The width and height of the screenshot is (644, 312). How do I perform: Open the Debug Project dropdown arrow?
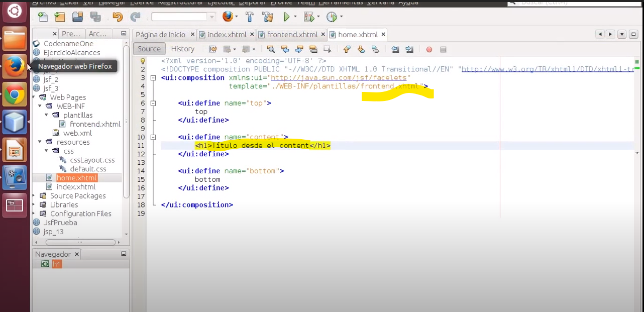318,17
